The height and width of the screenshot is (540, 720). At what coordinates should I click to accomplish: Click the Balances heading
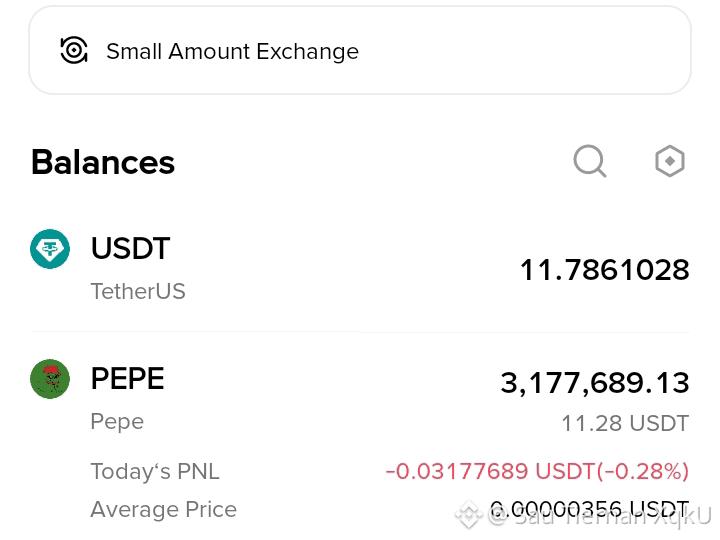click(103, 162)
